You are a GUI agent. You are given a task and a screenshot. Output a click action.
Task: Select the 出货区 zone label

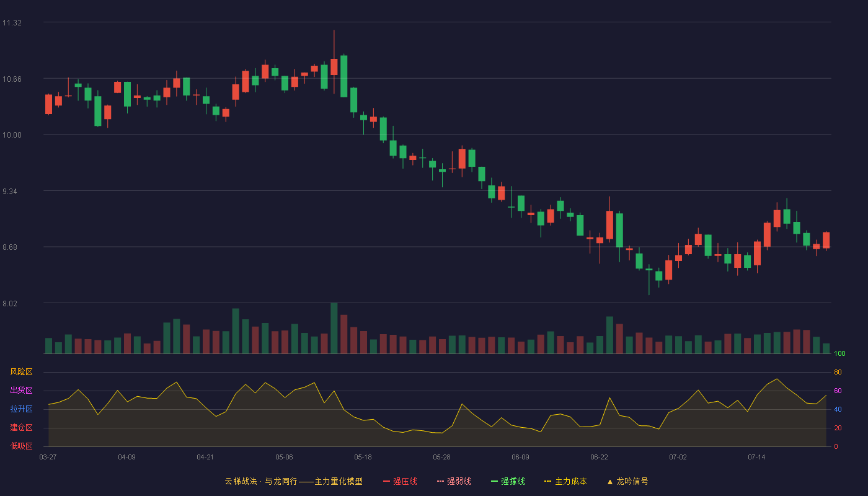point(21,391)
